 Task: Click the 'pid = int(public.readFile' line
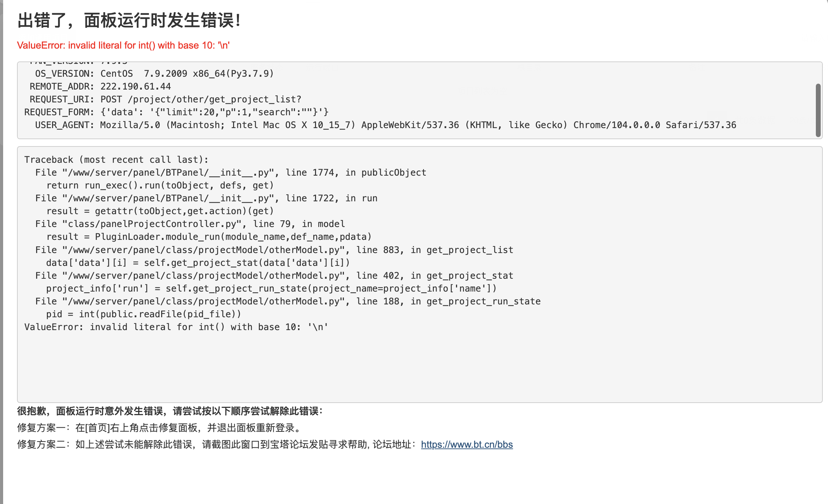pyautogui.click(x=144, y=314)
